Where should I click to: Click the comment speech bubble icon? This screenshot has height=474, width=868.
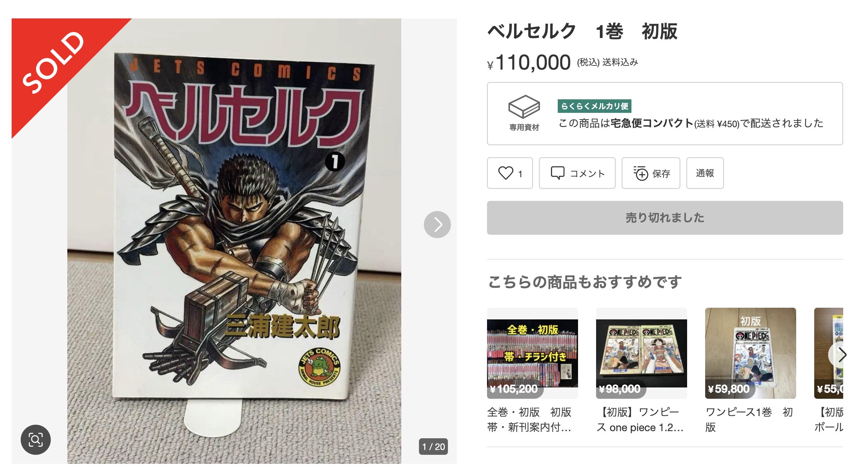pos(557,173)
